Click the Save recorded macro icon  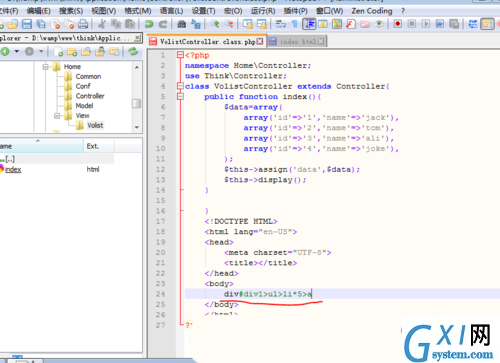454,24
